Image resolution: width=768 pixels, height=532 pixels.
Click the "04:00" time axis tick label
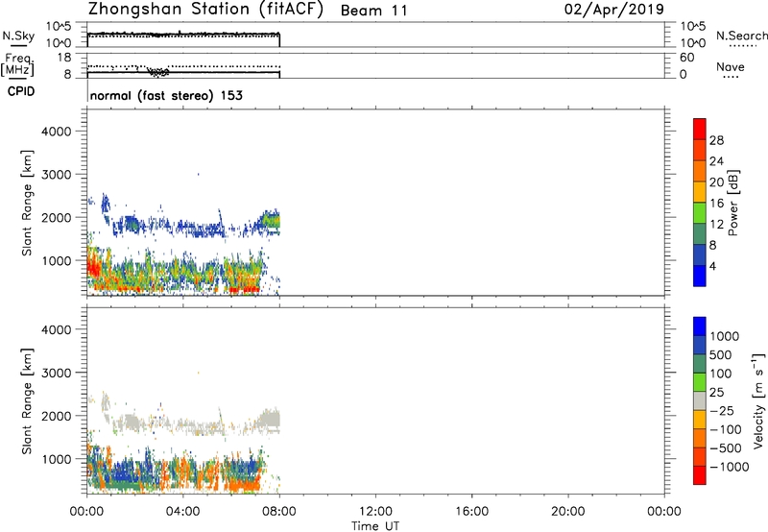tap(182, 512)
